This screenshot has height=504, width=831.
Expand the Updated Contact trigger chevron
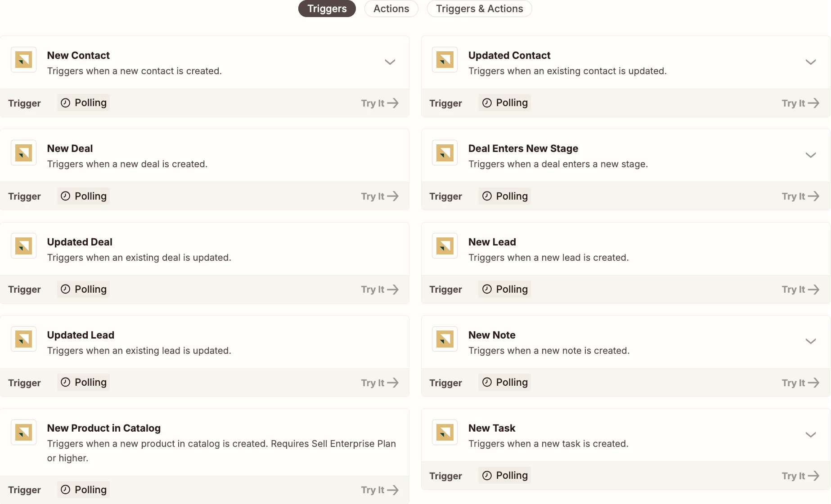click(811, 62)
